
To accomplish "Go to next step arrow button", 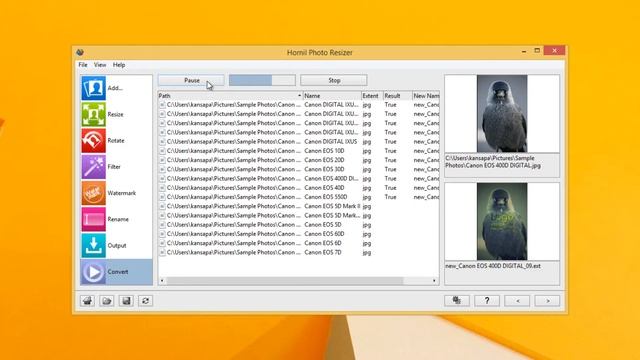I will click(547, 301).
